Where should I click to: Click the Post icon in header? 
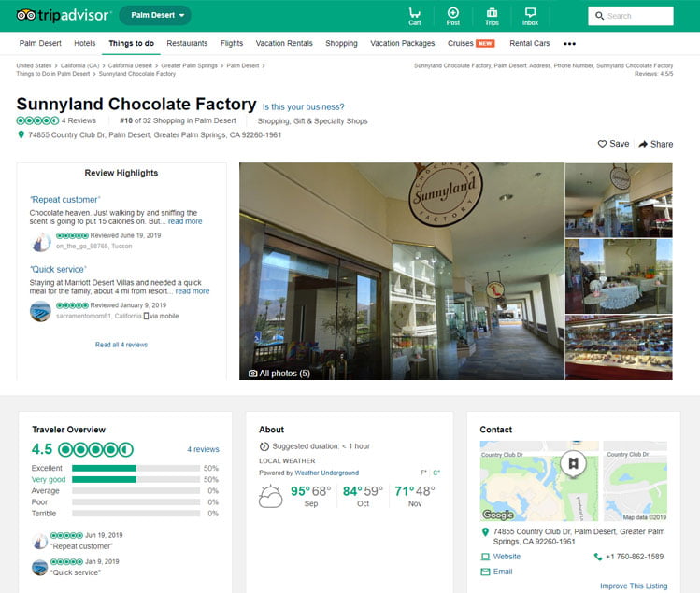click(453, 15)
